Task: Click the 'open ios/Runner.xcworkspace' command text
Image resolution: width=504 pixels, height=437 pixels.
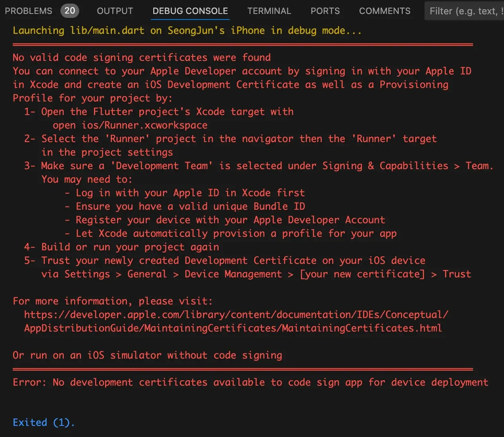Action: 130,125
